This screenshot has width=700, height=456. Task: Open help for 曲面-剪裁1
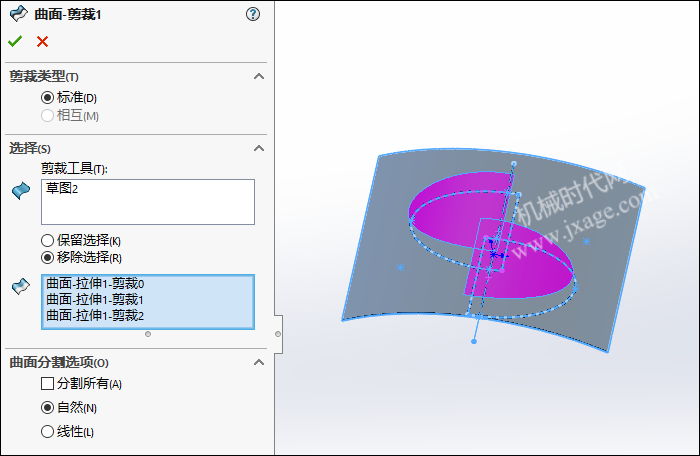click(253, 14)
